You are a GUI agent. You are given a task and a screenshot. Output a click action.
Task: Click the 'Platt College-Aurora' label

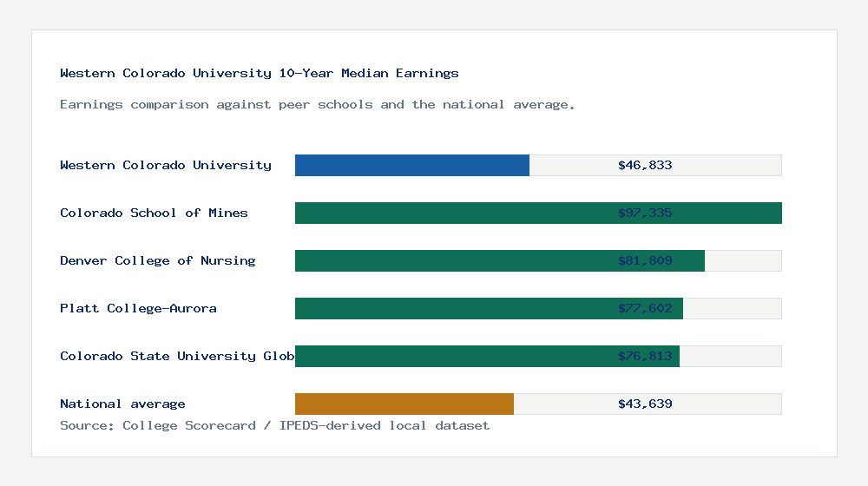(x=138, y=308)
